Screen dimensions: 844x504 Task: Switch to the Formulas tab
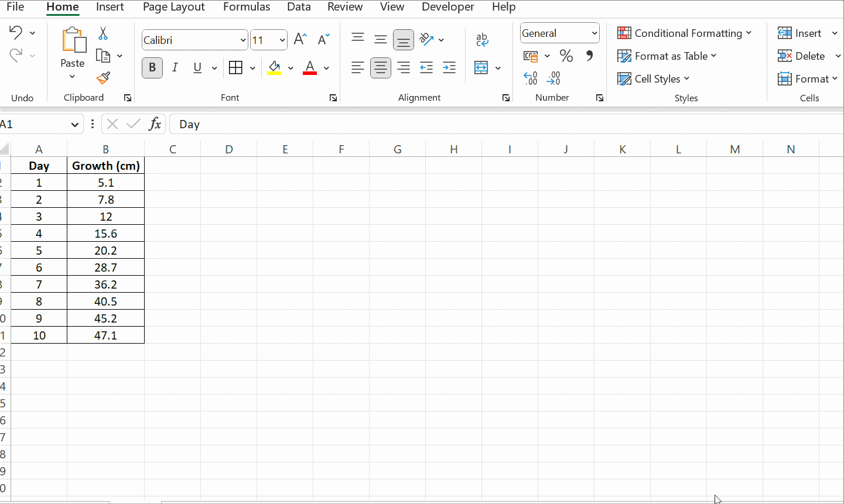[x=247, y=7]
